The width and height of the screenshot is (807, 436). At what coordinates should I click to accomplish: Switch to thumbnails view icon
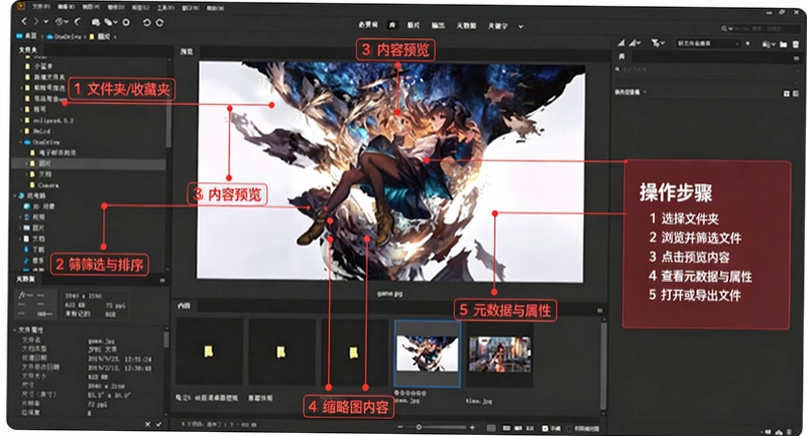(506, 428)
